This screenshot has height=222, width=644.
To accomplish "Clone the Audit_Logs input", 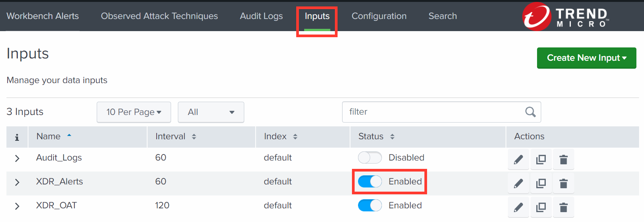I will [x=541, y=160].
